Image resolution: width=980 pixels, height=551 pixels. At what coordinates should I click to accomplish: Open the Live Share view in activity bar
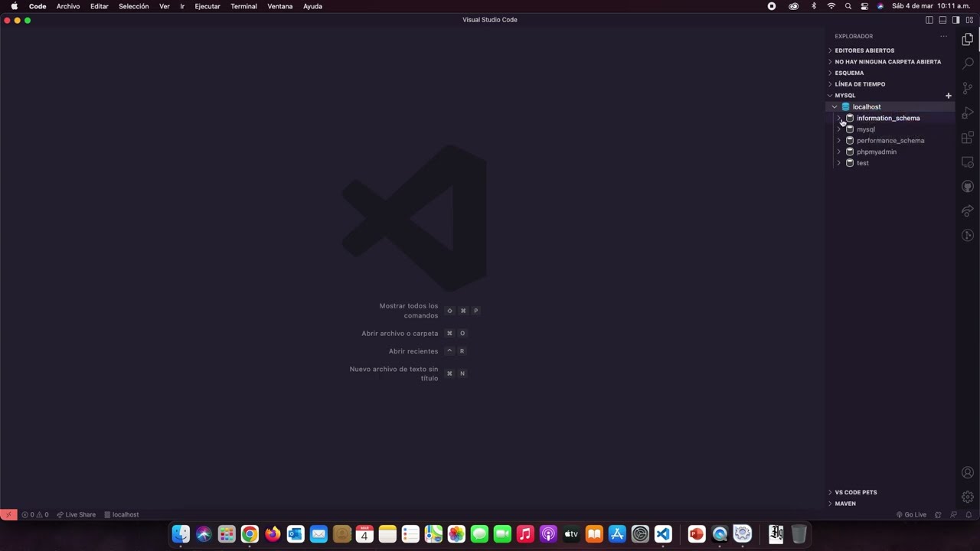[x=968, y=211]
